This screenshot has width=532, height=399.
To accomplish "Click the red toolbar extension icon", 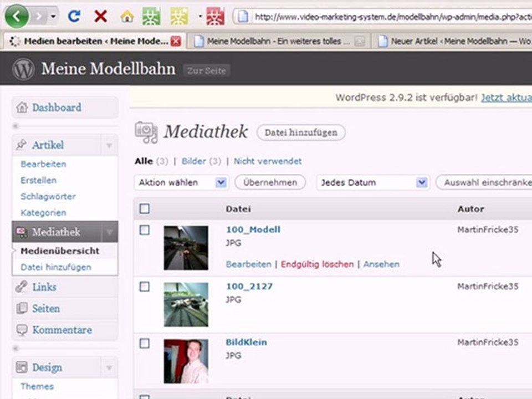I will click(216, 16).
